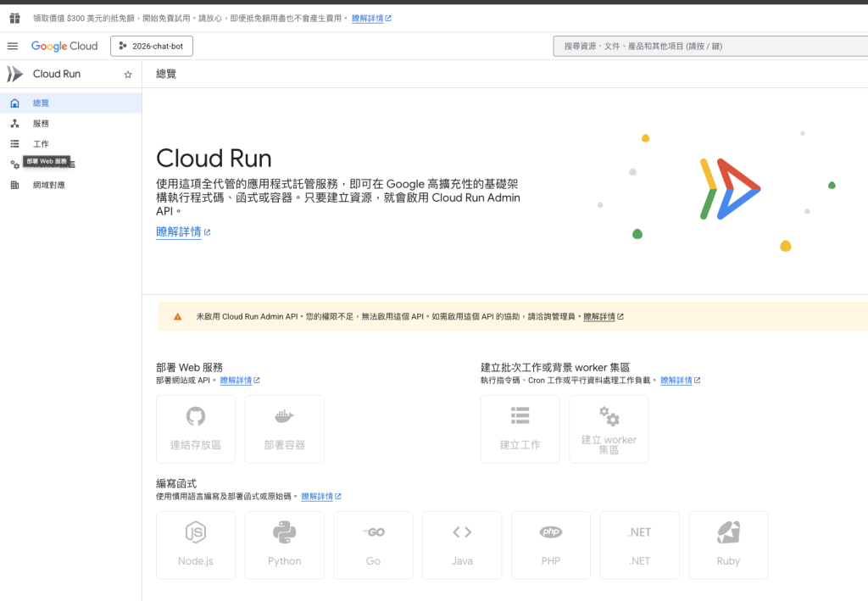Choose the .NET function card
Screen dimensions: 868x601
point(640,545)
